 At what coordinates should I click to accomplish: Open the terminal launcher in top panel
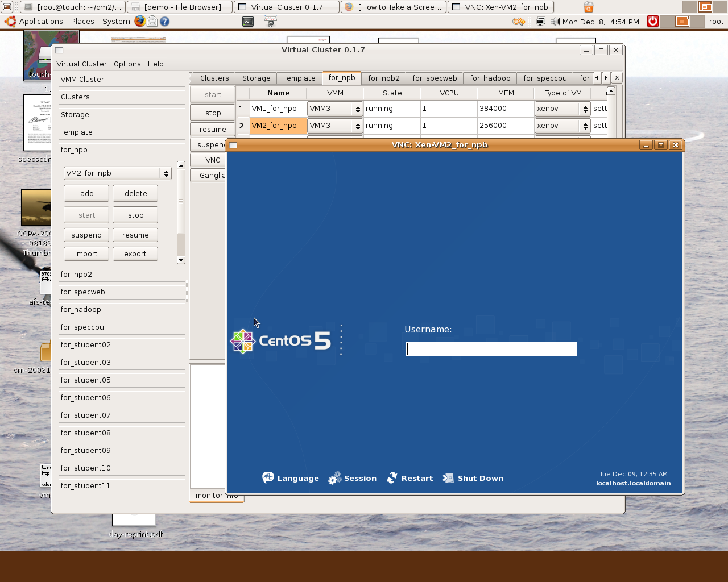248,22
